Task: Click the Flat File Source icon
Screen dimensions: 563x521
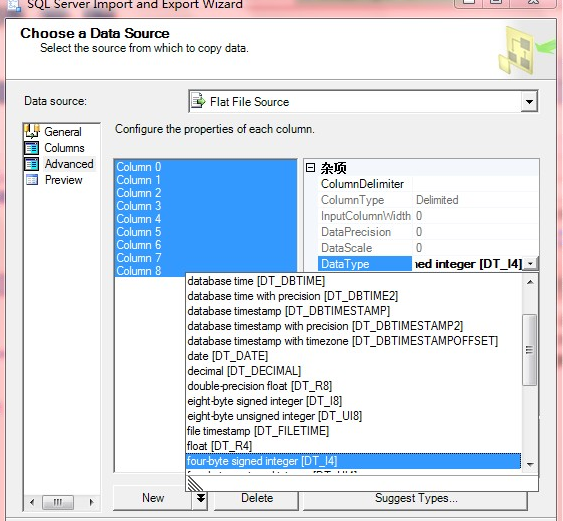Action: pos(198,101)
